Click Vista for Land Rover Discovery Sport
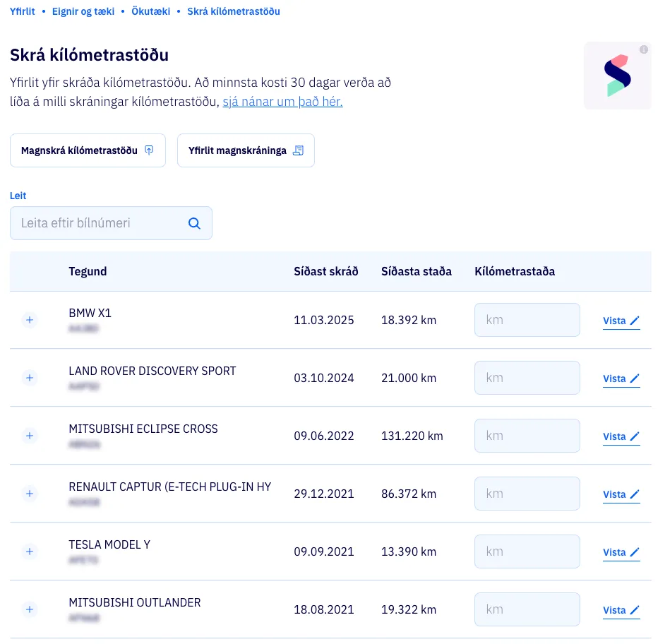The image size is (665, 644). click(621, 378)
